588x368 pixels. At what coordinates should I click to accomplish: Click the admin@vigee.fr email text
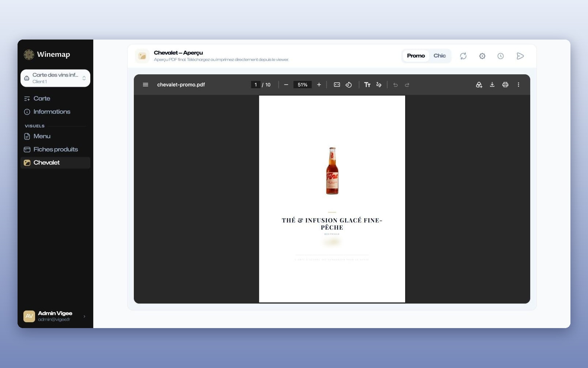click(x=54, y=320)
